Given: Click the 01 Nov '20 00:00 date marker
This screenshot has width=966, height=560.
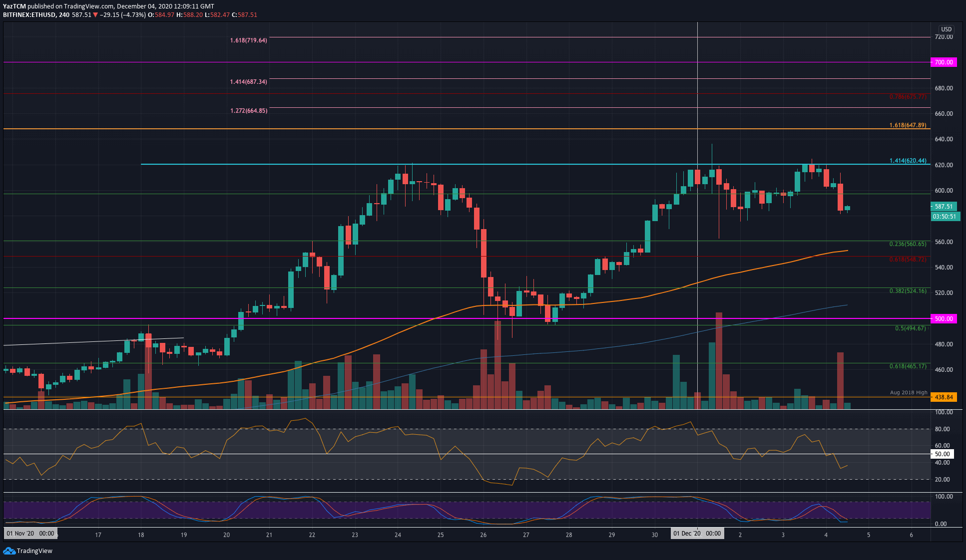Looking at the screenshot, I should (30, 534).
